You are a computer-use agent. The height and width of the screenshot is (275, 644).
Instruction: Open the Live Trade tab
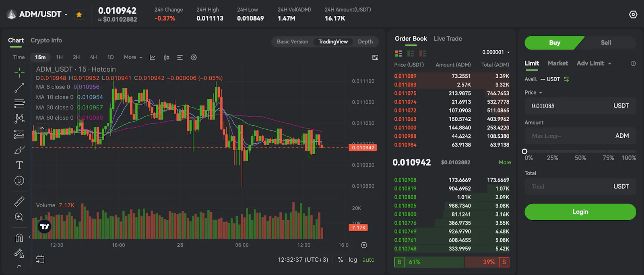tap(448, 39)
